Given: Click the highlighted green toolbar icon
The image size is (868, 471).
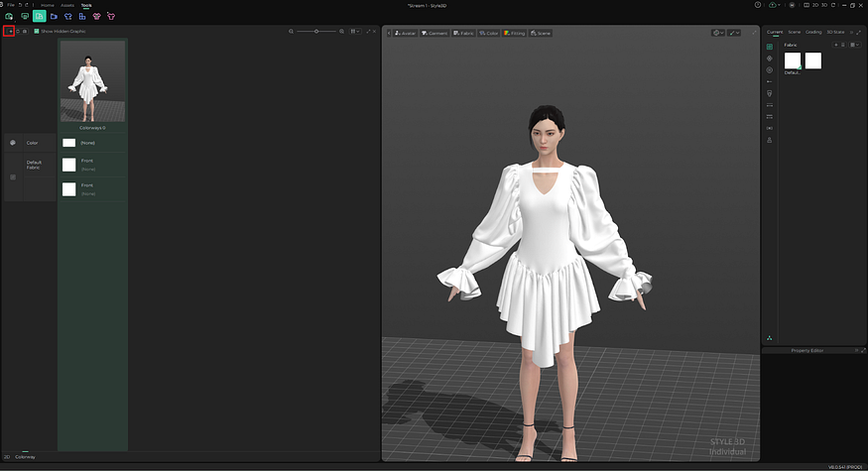Looking at the screenshot, I should tap(39, 16).
